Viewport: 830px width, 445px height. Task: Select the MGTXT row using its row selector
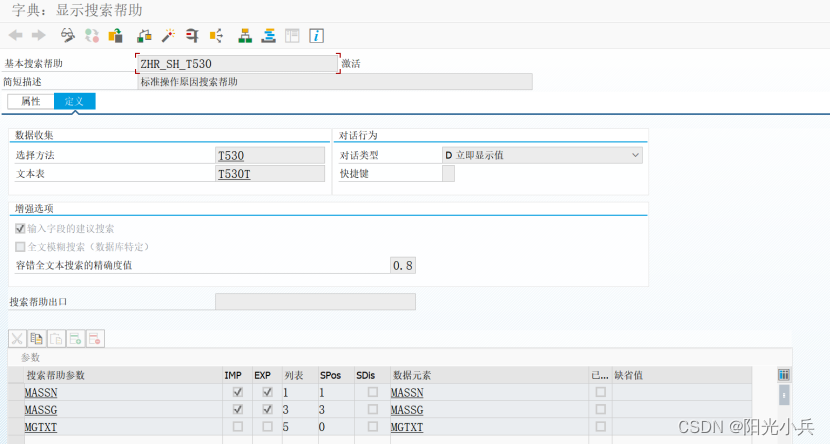(x=16, y=427)
